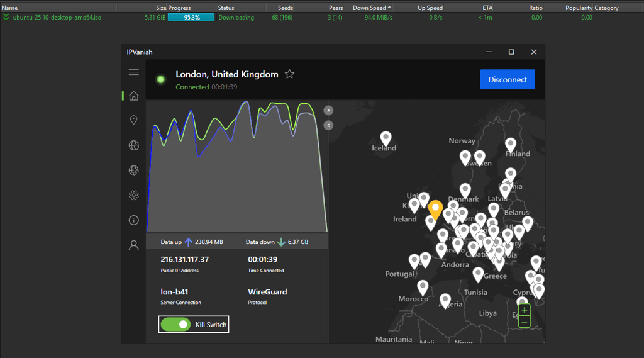The width and height of the screenshot is (644, 358).
Task: Zoom out the map with minus
Action: 524,322
